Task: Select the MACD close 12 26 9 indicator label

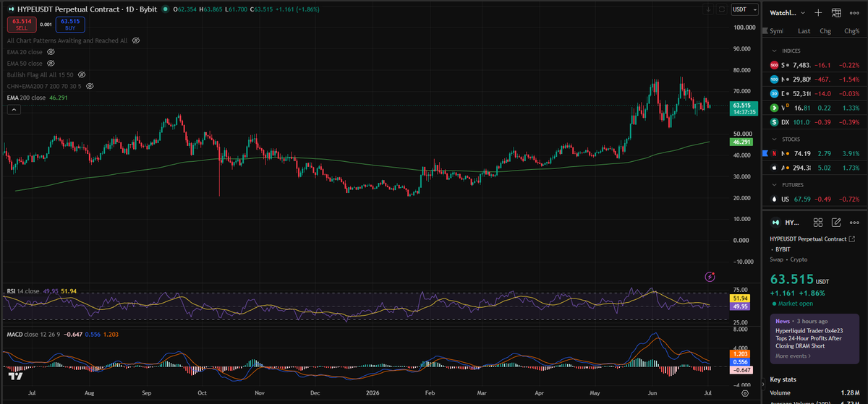Action: pos(34,335)
